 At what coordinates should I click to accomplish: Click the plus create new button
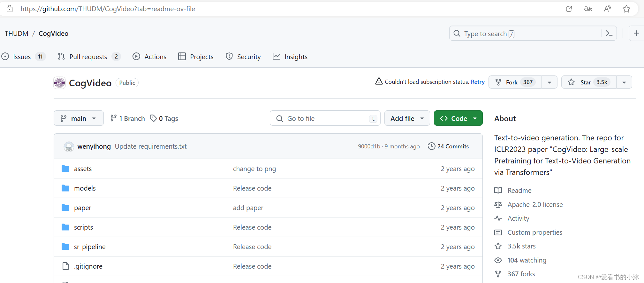tap(636, 33)
